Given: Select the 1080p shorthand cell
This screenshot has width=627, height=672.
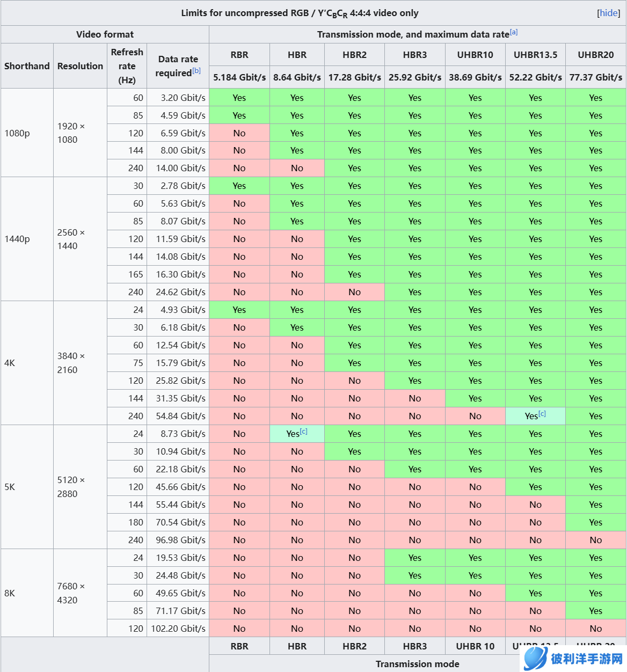Looking at the screenshot, I should [x=17, y=133].
